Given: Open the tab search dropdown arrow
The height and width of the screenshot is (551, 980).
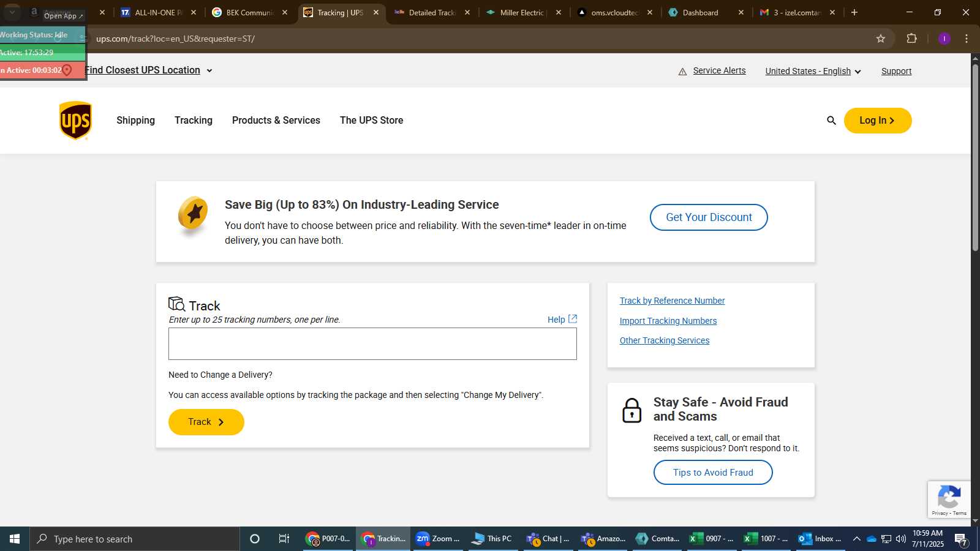Looking at the screenshot, I should click(x=12, y=12).
